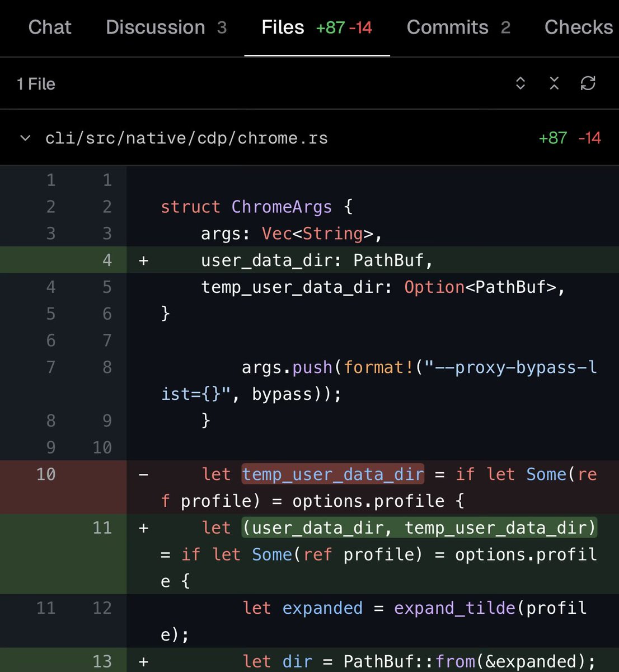Select the Files tab

click(x=317, y=27)
